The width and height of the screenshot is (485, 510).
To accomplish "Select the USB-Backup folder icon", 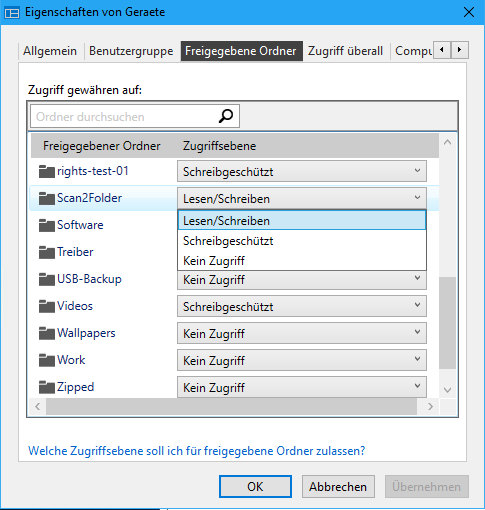I will [x=46, y=279].
